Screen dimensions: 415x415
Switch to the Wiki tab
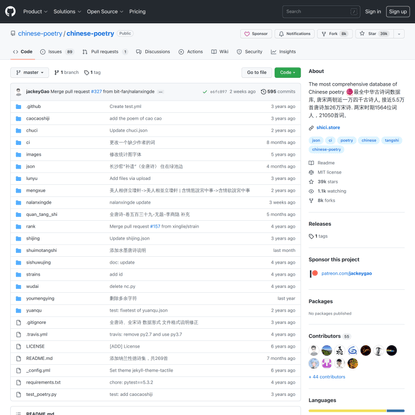point(220,52)
